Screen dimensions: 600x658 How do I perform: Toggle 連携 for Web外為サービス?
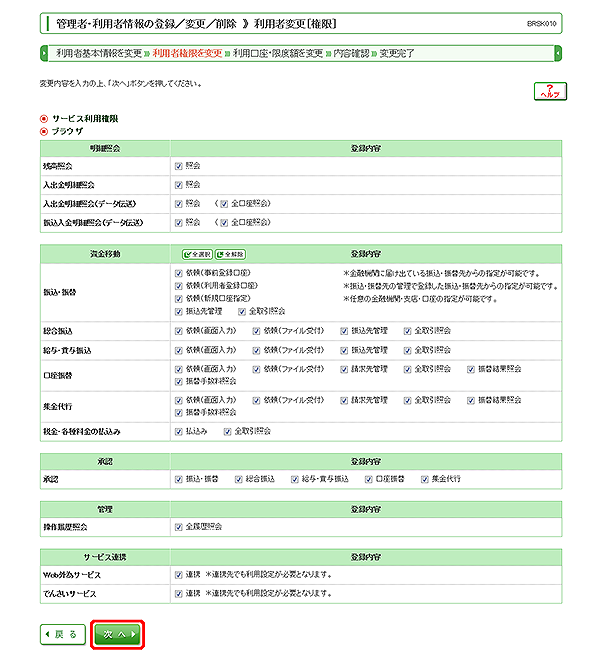tap(178, 575)
